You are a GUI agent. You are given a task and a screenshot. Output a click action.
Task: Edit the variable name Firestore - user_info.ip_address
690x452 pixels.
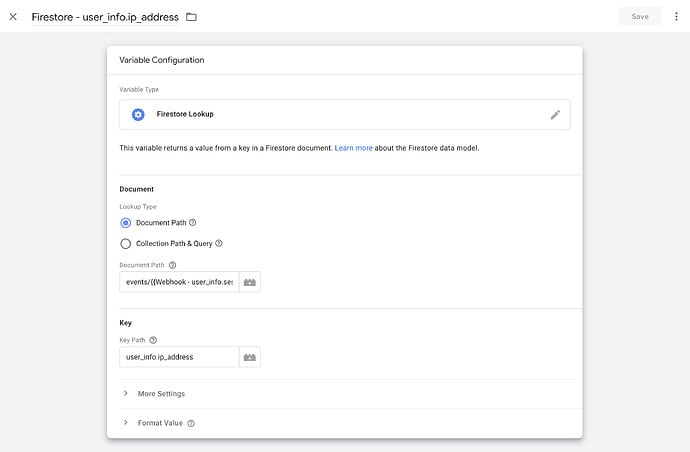(105, 17)
